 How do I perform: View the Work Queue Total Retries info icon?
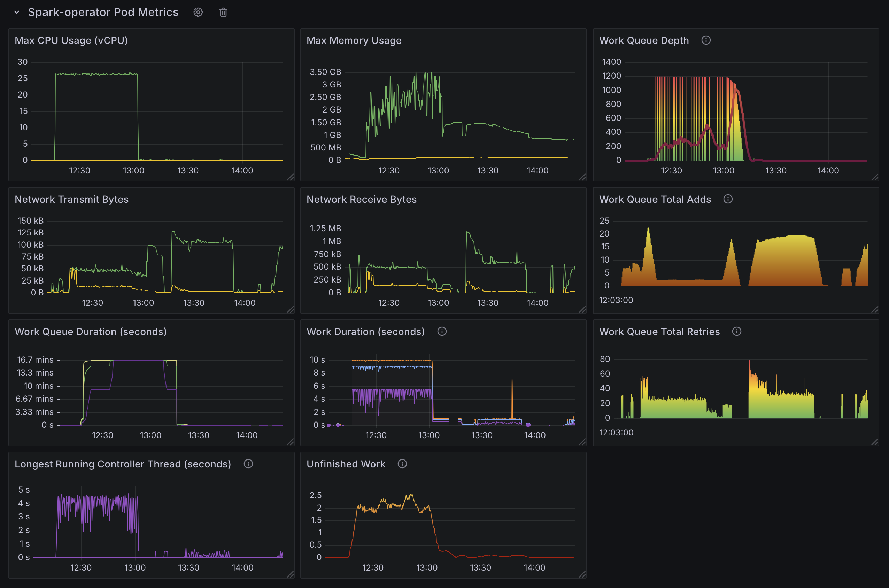[737, 332]
